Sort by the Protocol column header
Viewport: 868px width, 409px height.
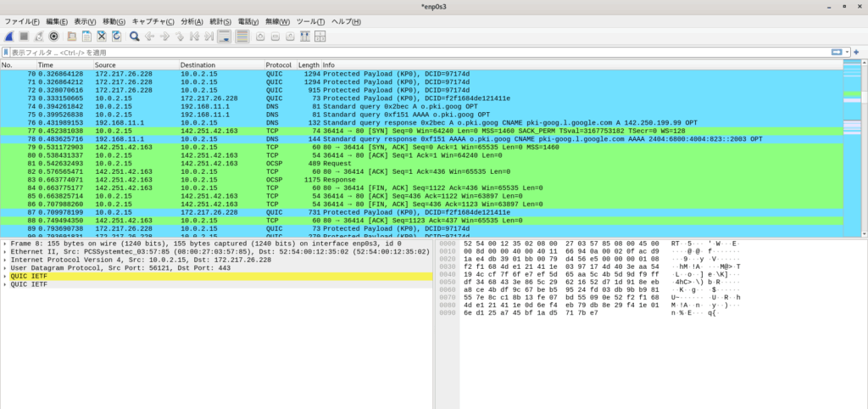[281, 64]
